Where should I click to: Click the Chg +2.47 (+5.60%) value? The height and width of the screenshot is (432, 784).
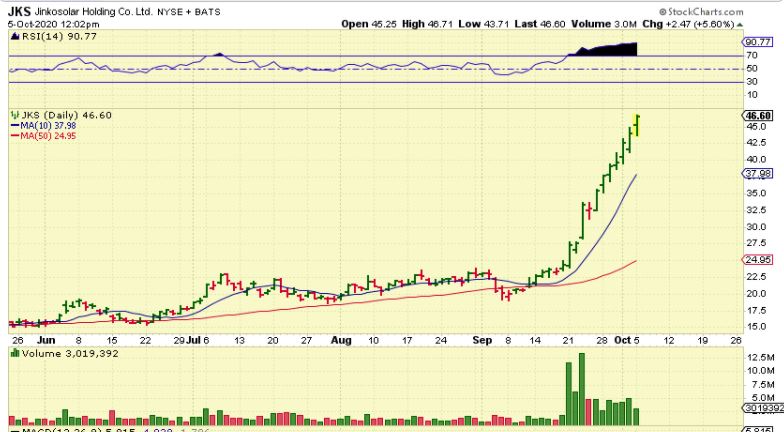[x=688, y=24]
